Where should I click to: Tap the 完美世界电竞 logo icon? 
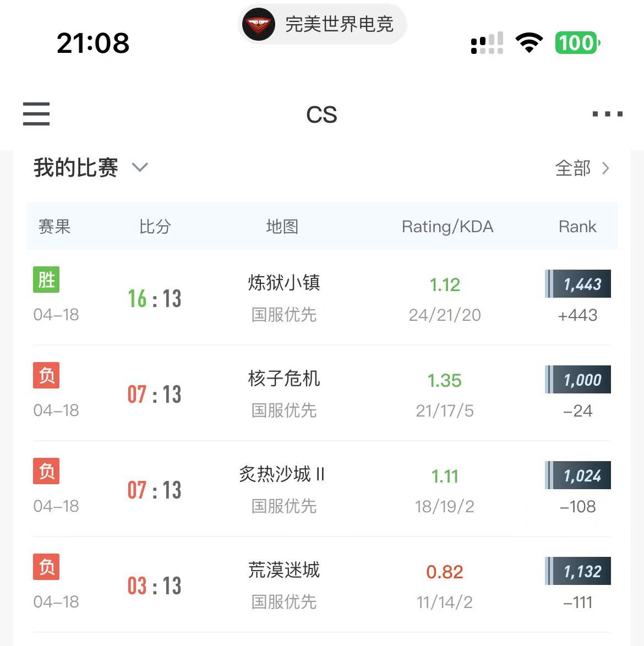pyautogui.click(x=259, y=25)
